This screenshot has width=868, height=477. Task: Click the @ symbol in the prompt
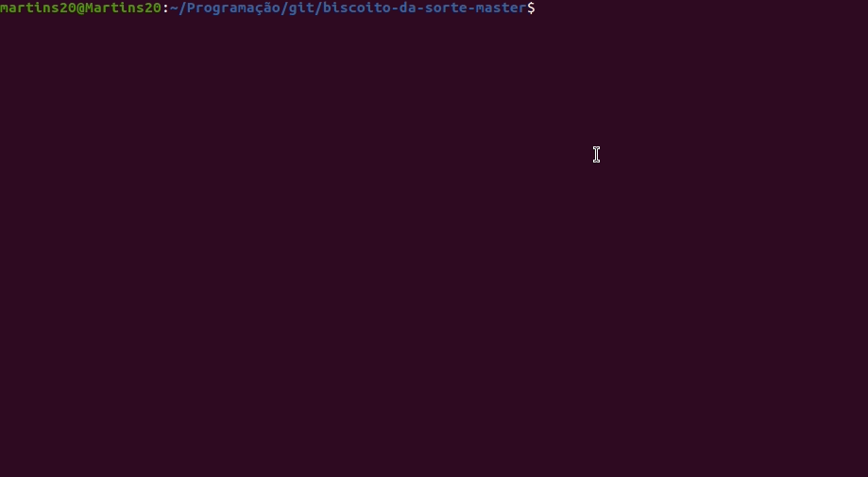(80, 8)
